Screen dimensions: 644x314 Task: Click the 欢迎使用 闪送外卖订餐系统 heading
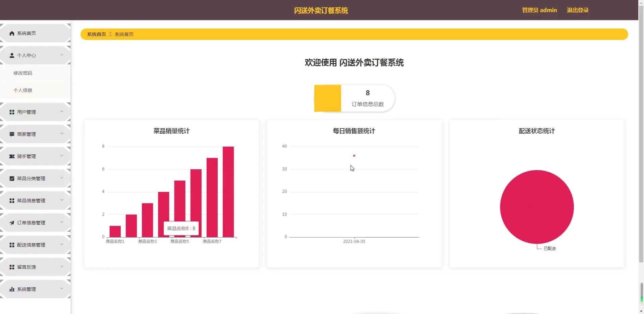[354, 63]
